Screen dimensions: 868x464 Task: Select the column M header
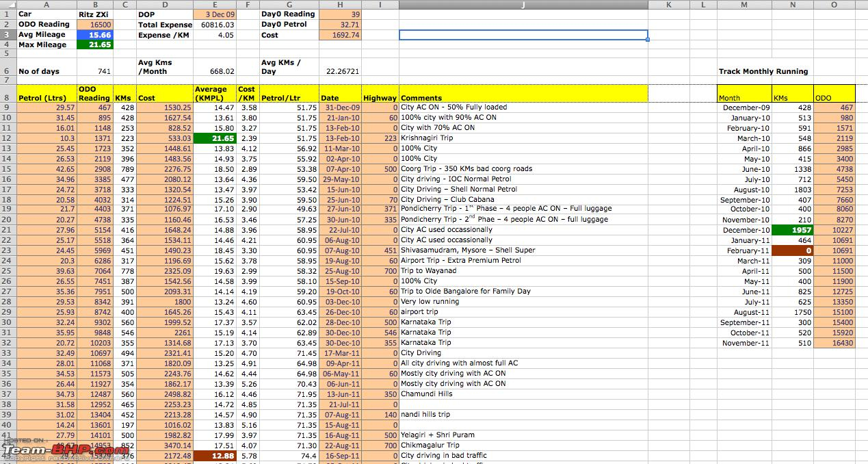coord(744,5)
